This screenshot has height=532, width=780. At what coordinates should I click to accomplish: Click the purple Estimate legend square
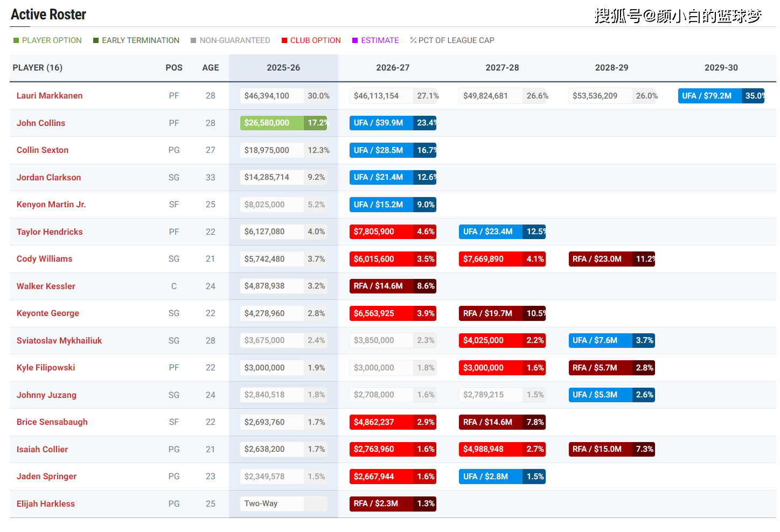(355, 40)
